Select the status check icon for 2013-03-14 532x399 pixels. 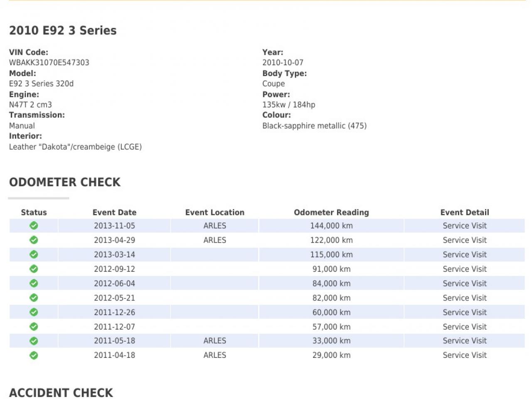point(34,254)
